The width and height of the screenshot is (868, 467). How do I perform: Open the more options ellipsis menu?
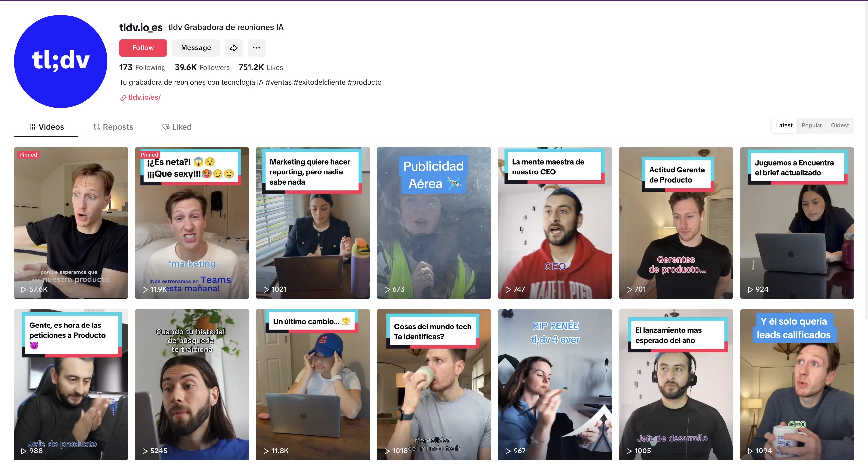coord(257,48)
